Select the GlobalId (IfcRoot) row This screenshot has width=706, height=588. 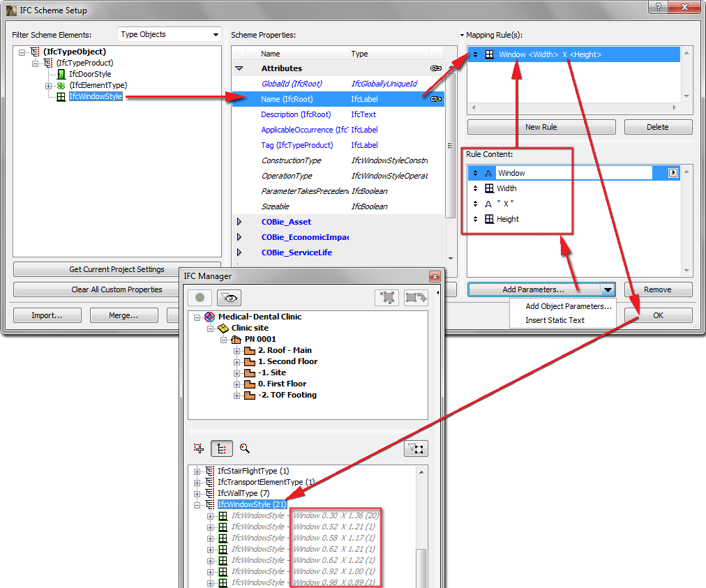click(338, 84)
